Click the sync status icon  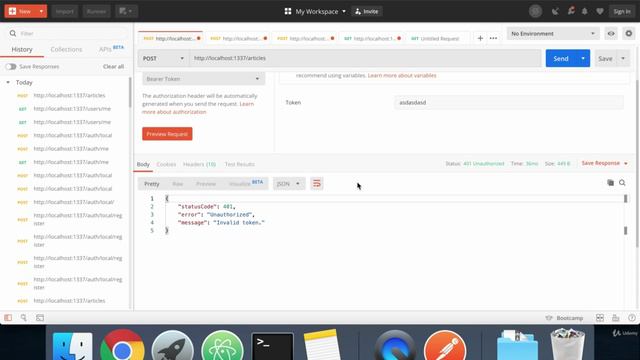pyautogui.click(x=535, y=11)
